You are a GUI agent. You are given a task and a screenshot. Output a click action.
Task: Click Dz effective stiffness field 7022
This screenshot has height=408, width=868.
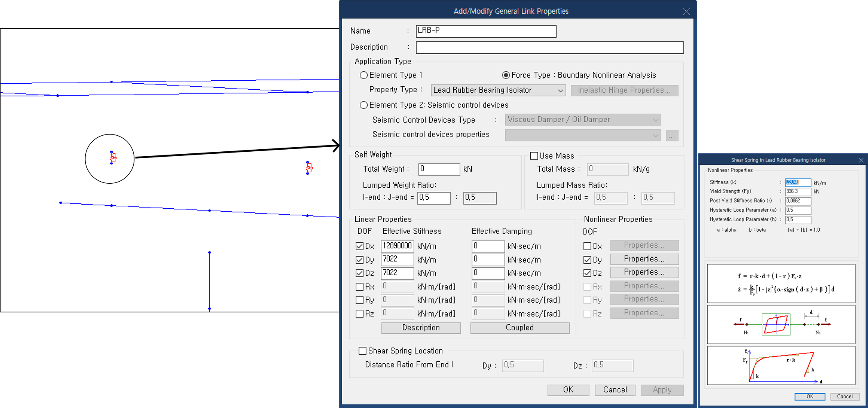coord(397,273)
